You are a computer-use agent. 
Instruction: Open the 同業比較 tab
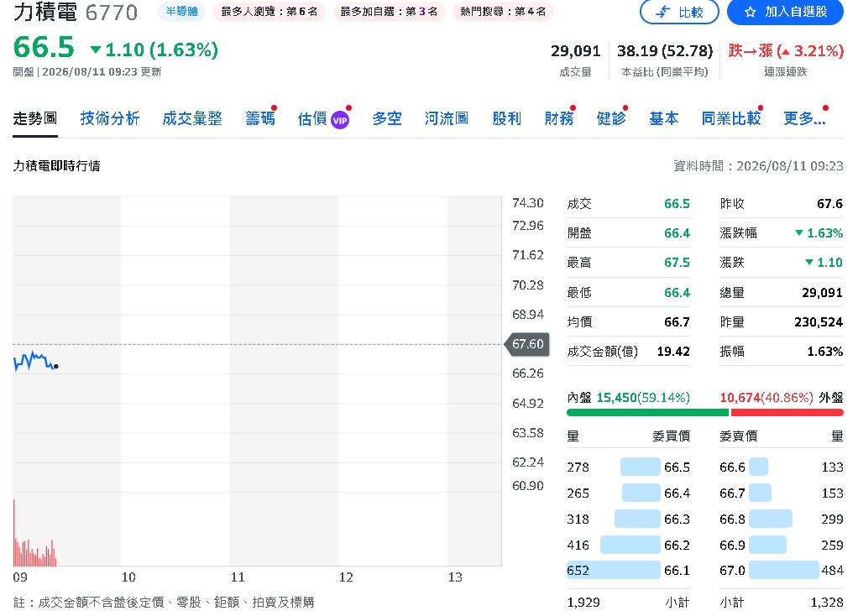[x=731, y=118]
